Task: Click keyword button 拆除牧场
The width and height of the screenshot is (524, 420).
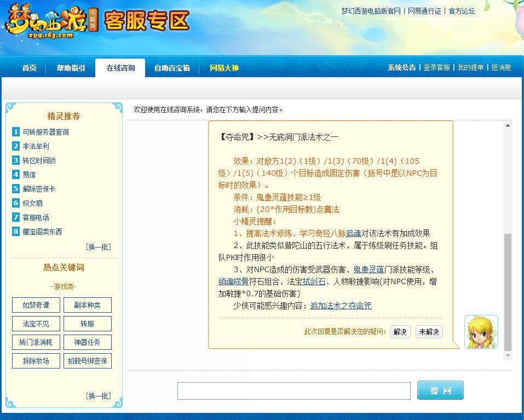Action: pos(36,361)
